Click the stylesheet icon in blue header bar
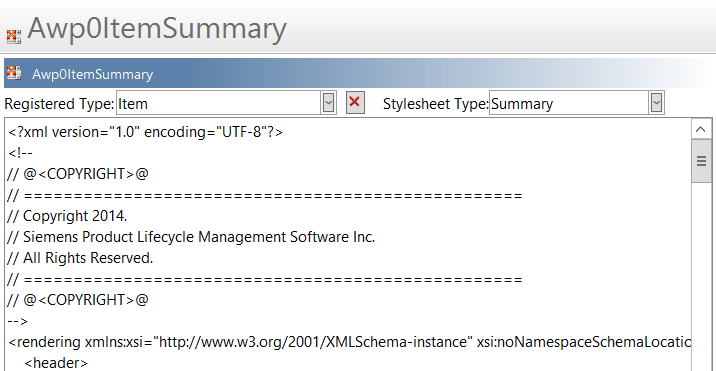 (x=14, y=73)
